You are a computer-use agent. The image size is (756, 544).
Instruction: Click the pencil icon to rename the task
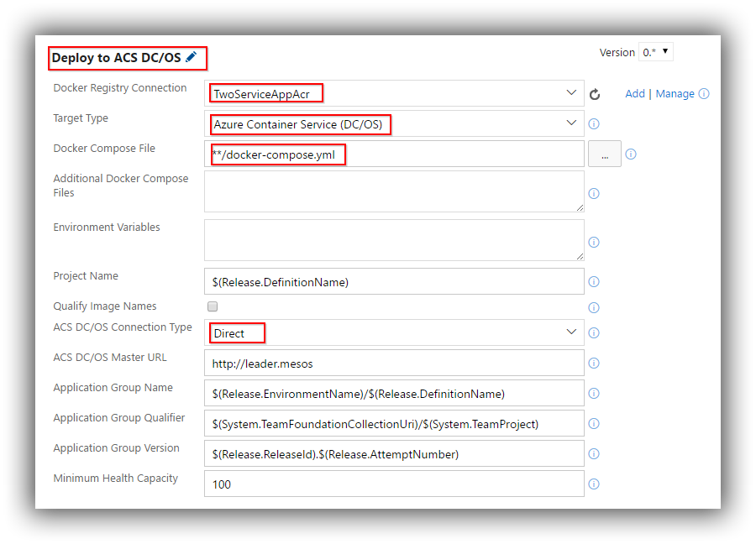click(192, 58)
